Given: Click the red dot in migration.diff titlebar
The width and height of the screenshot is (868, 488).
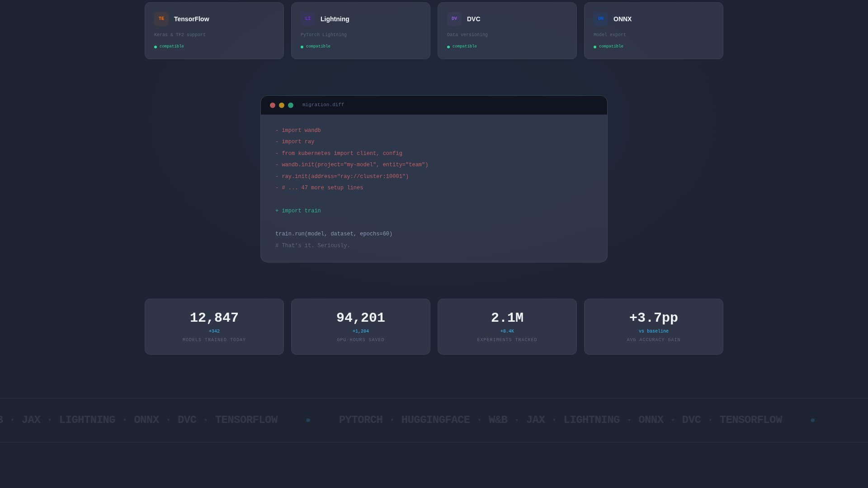Looking at the screenshot, I should (273, 105).
